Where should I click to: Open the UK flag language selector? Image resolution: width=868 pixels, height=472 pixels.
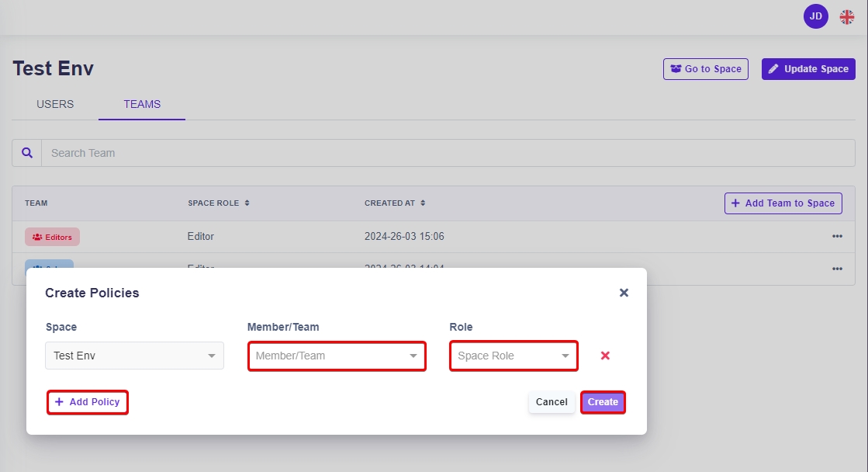click(x=846, y=17)
